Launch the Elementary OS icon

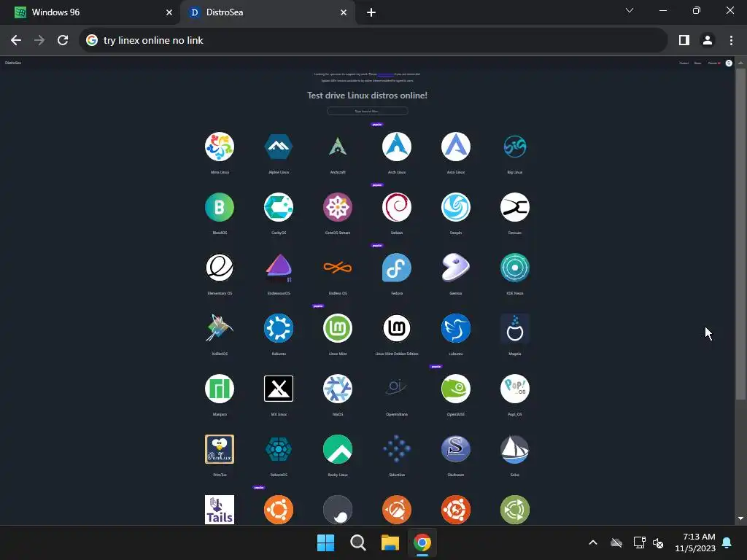pos(220,268)
